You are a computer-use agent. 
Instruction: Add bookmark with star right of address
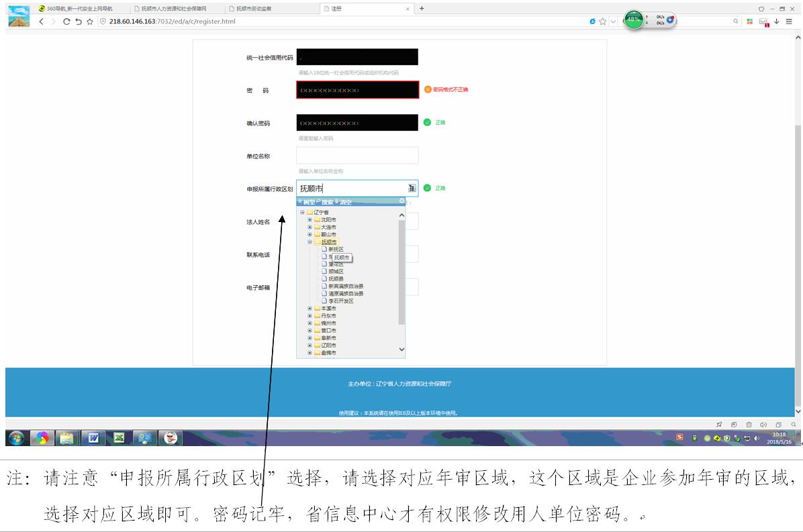click(603, 21)
